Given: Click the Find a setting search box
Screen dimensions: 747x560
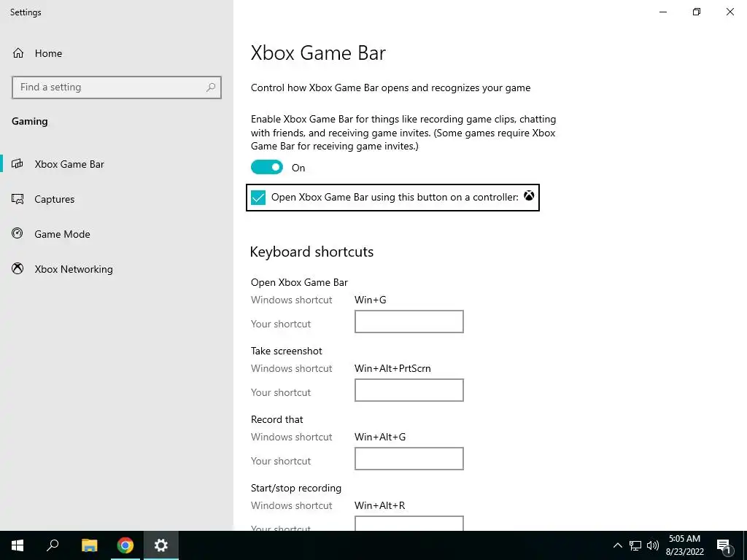Looking at the screenshot, I should click(x=117, y=87).
